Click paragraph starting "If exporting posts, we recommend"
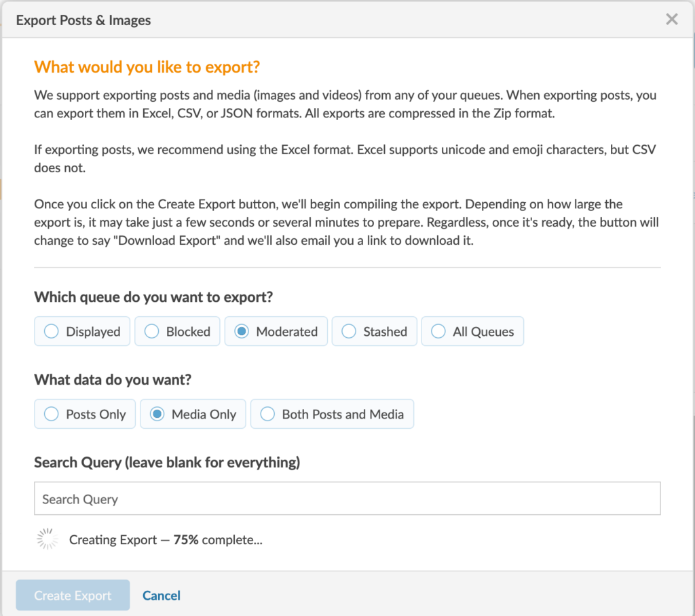695x616 pixels. coord(345,159)
